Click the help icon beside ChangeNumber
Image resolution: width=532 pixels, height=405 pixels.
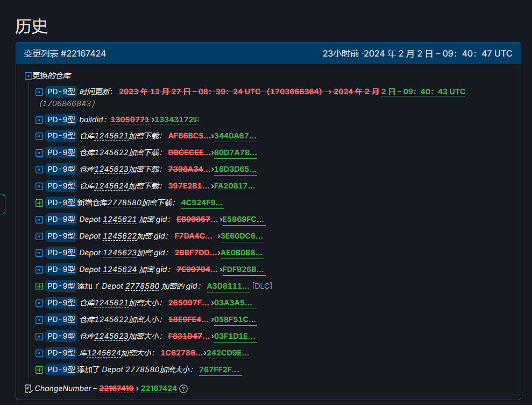pos(183,389)
